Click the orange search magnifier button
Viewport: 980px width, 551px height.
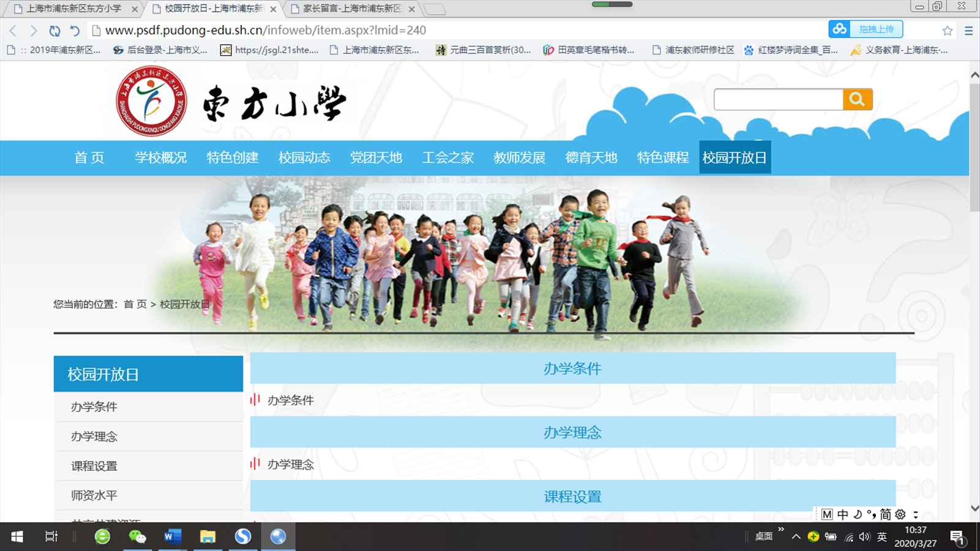coord(857,99)
